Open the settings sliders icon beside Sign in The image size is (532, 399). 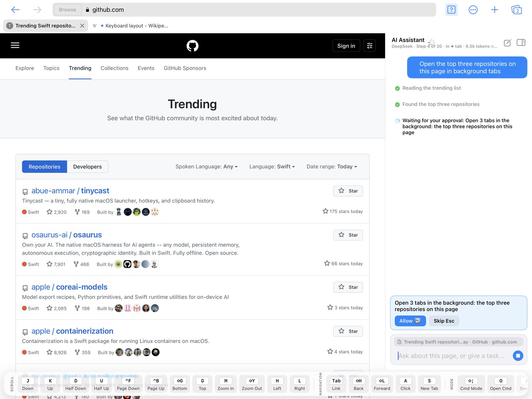(370, 46)
